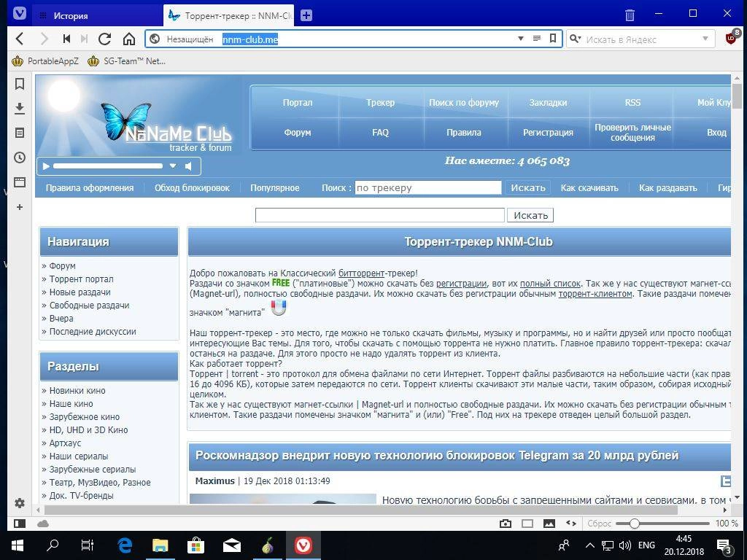Go back to the previous page
The image size is (747, 560).
pyautogui.click(x=20, y=39)
